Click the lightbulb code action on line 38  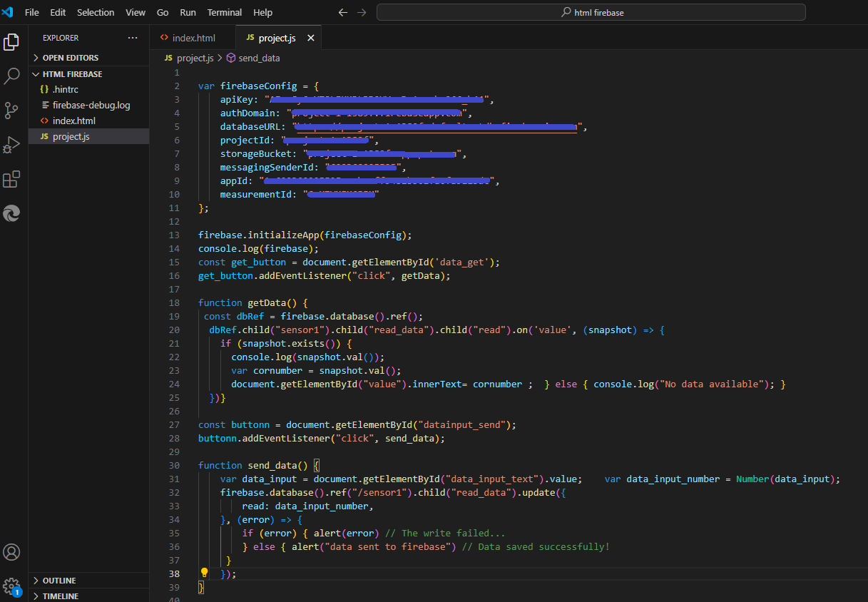tap(204, 573)
